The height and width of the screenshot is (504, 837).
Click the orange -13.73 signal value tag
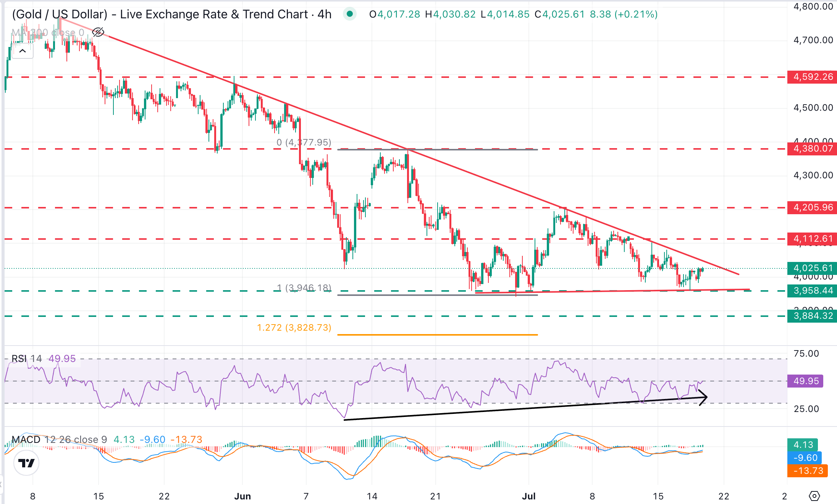[x=808, y=471]
